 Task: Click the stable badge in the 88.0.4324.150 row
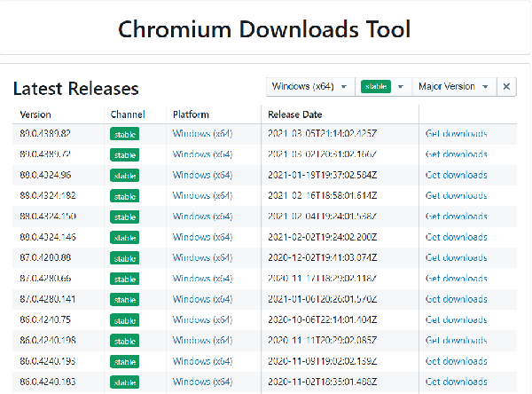(124, 217)
